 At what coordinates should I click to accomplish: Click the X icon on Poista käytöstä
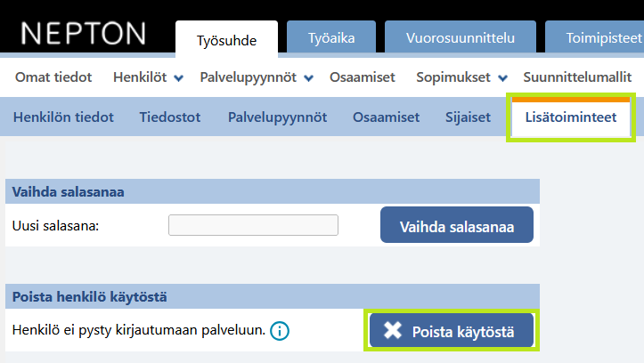pyautogui.click(x=392, y=331)
